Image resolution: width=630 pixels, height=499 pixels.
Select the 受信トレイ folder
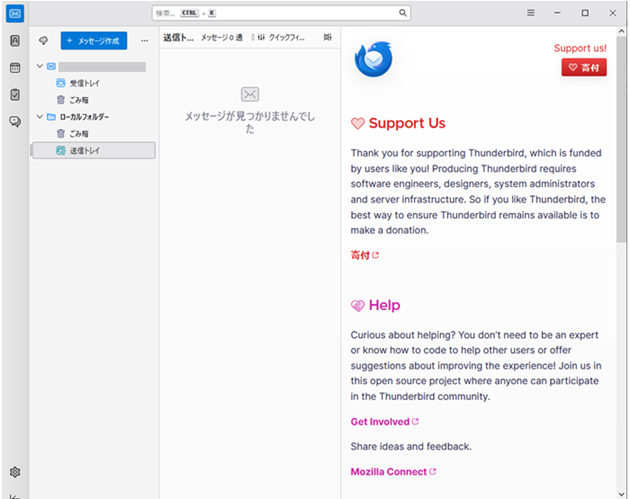coord(84,83)
